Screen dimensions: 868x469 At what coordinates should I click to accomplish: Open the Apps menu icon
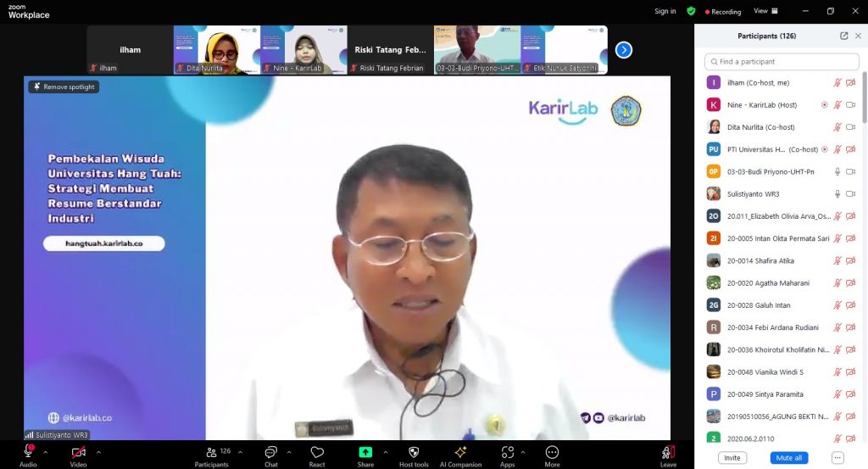[x=507, y=453]
